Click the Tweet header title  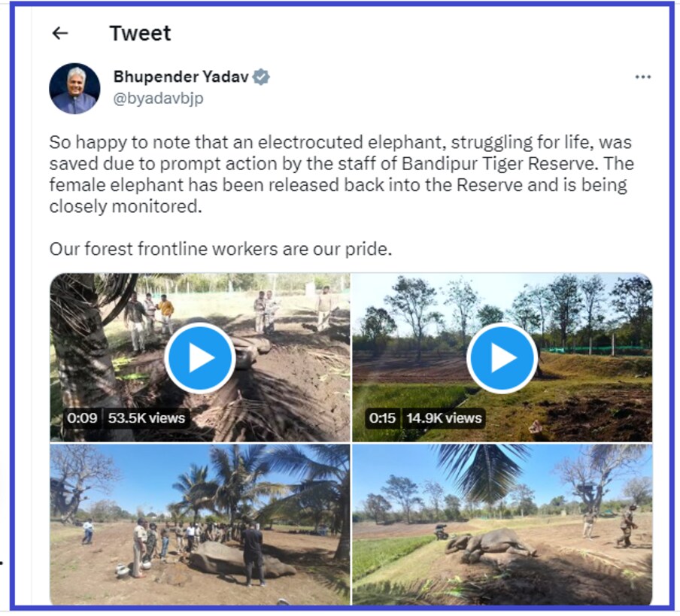pos(140,33)
